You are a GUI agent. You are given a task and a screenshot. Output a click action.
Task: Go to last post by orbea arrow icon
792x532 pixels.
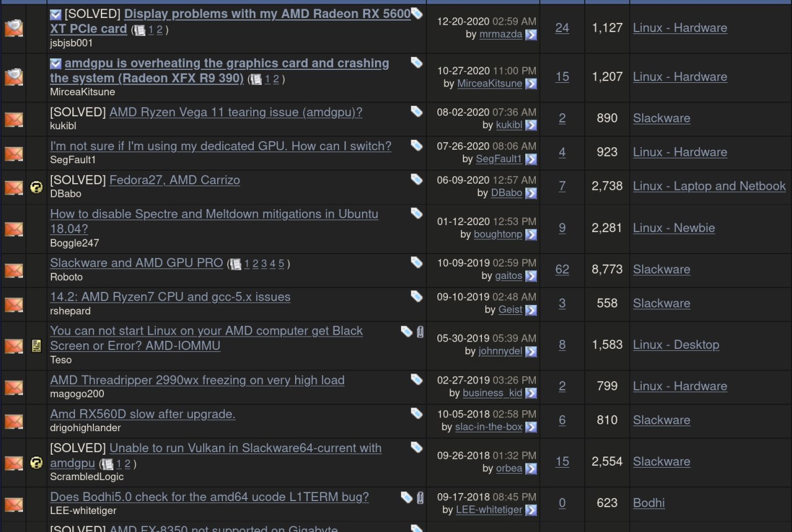[531, 468]
